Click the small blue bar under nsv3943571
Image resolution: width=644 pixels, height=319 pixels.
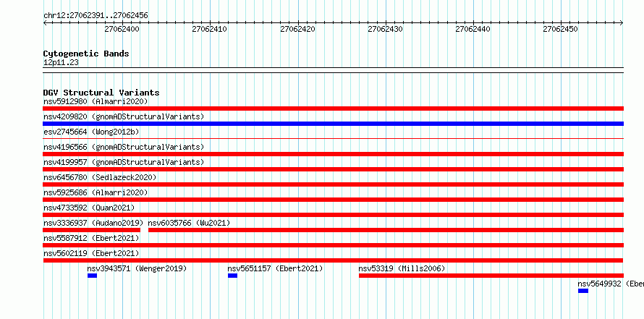click(92, 276)
